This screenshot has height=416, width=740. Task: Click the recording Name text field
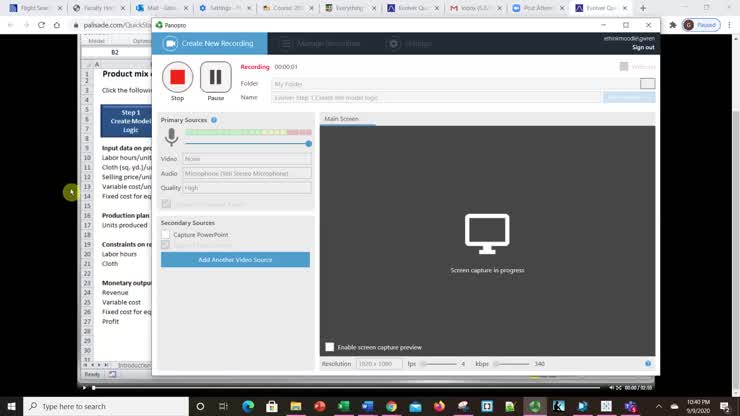436,98
